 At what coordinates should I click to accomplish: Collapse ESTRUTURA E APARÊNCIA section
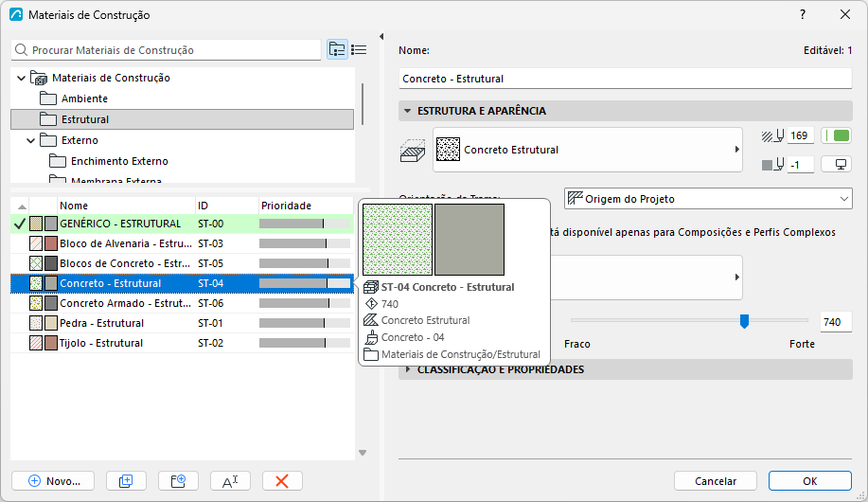(407, 111)
